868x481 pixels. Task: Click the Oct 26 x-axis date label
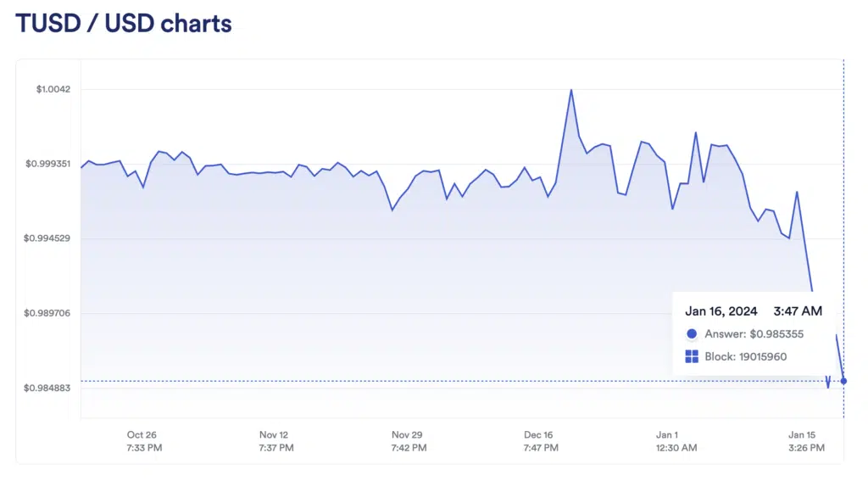pos(142,435)
